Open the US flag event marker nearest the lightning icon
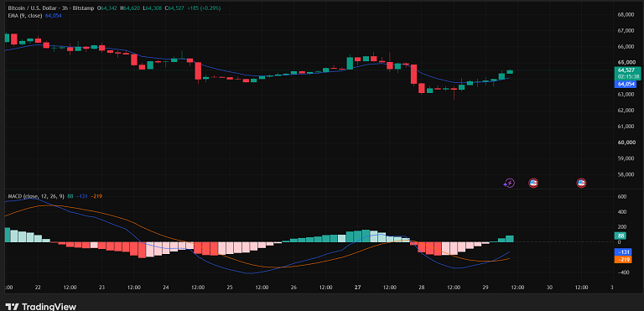644x311 pixels. click(x=533, y=184)
